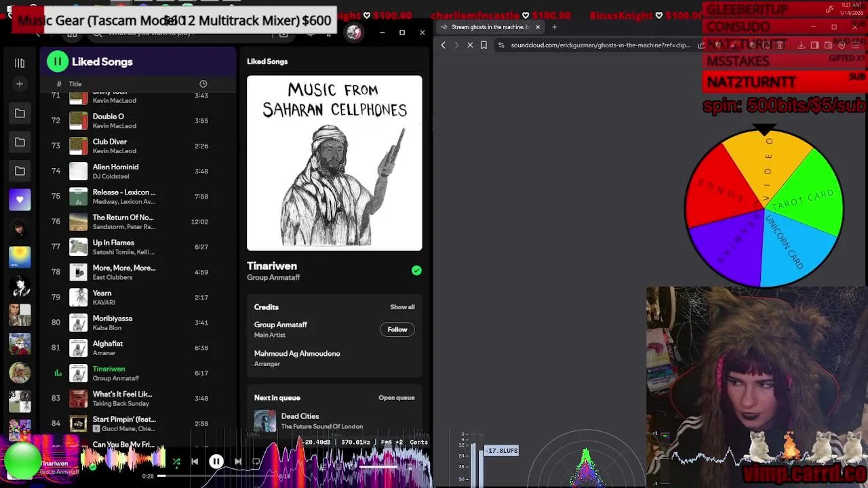The height and width of the screenshot is (488, 868).
Task: Sort by duration using the clock column icon
Action: [x=203, y=84]
